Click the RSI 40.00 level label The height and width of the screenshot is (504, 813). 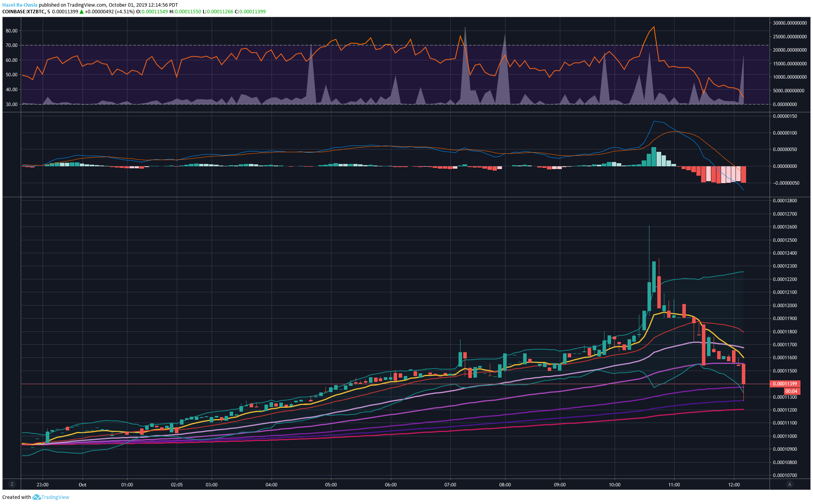[x=12, y=90]
